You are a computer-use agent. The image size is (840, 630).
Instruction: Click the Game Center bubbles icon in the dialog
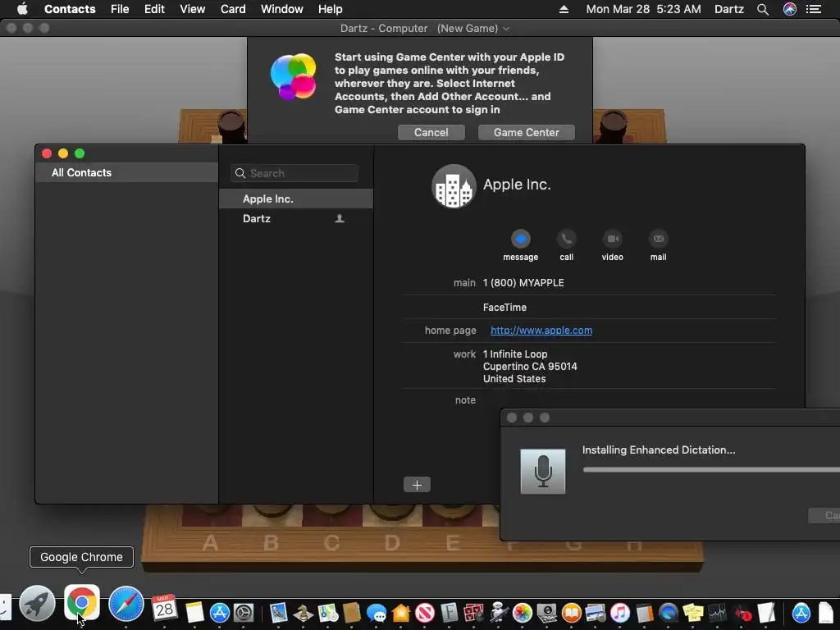(293, 76)
